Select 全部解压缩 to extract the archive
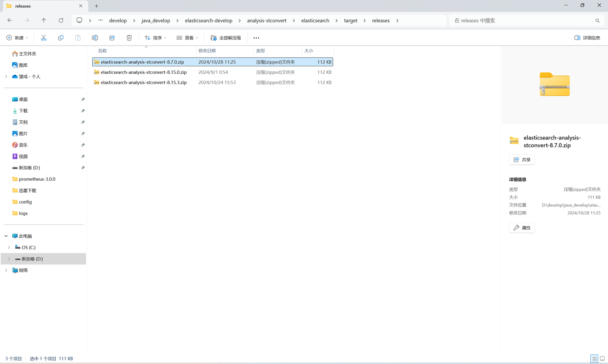Viewport: 608px width, 364px height. pyautogui.click(x=226, y=38)
